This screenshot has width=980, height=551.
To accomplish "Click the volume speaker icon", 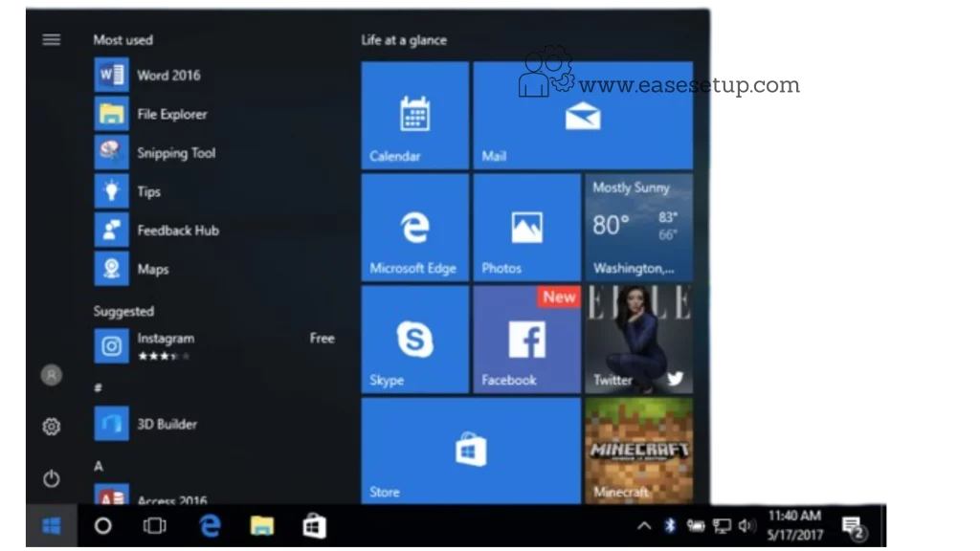I will point(746,526).
